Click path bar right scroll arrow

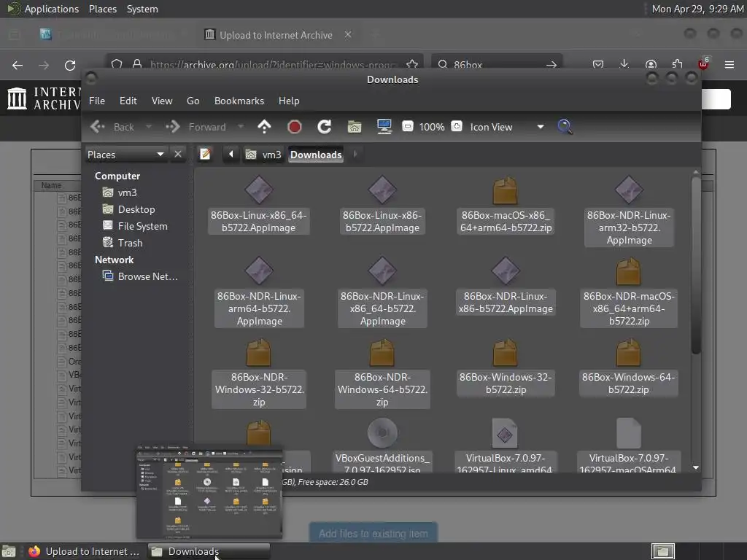(355, 154)
